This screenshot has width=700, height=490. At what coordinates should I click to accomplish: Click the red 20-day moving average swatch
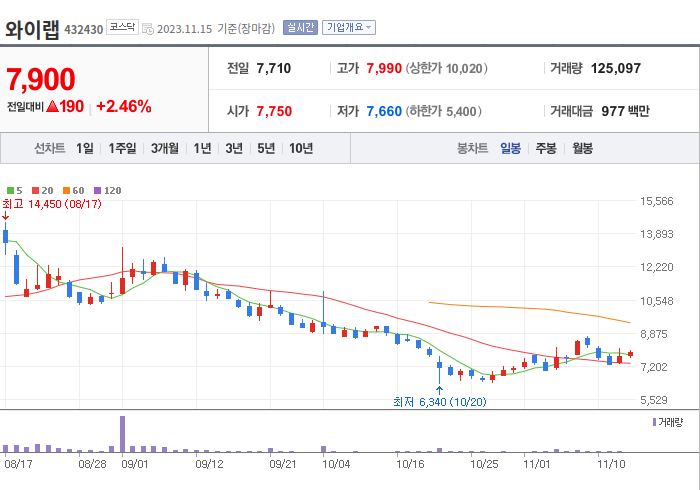(x=36, y=191)
